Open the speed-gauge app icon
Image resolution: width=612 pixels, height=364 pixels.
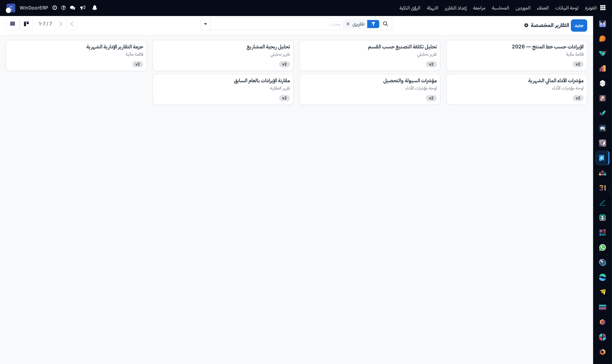click(x=602, y=262)
